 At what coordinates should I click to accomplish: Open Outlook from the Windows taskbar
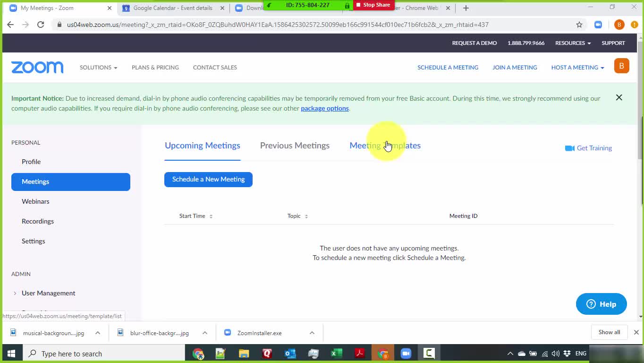click(290, 354)
